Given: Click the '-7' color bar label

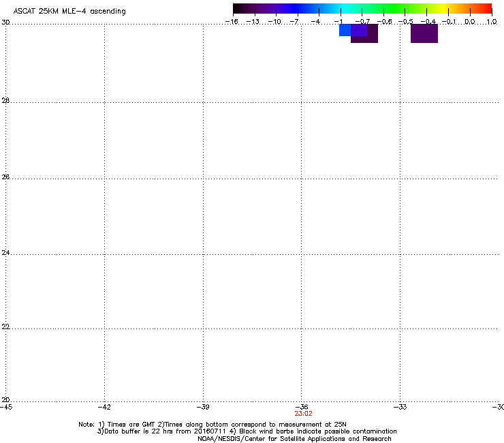Looking at the screenshot, I should [294, 22].
